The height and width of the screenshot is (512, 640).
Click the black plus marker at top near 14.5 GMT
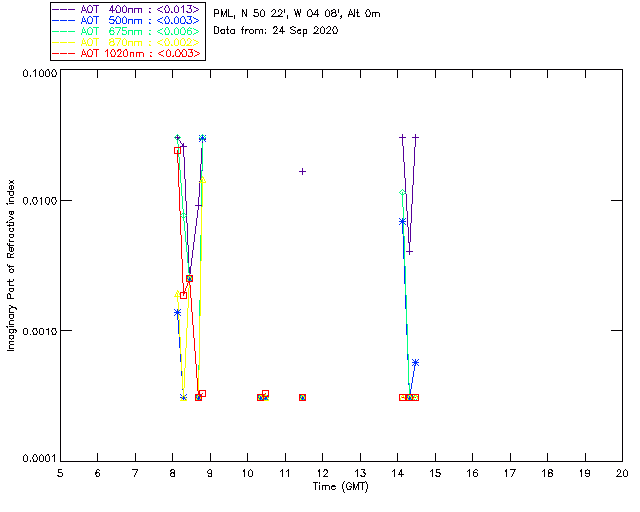click(415, 138)
